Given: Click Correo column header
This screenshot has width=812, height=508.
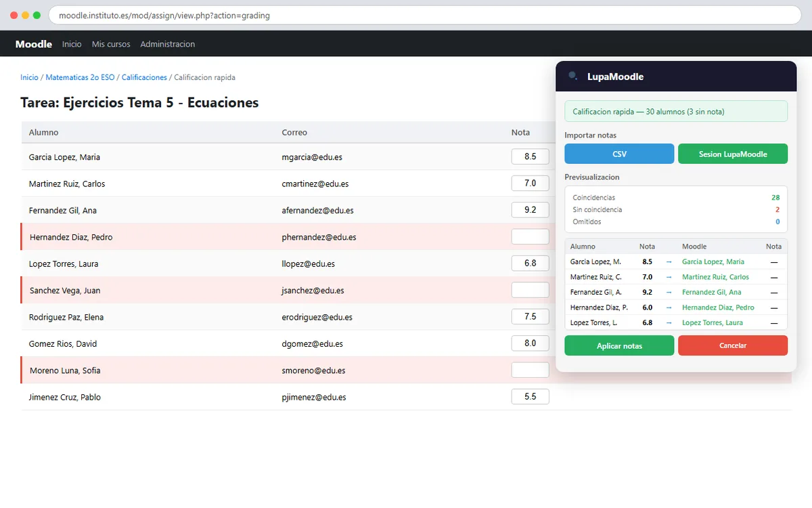Looking at the screenshot, I should coord(294,133).
